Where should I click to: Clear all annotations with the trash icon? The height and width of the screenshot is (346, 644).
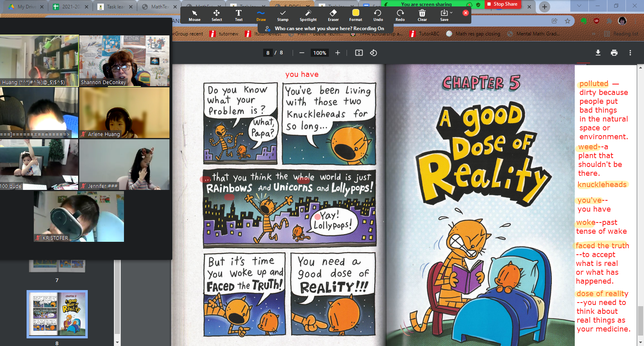pyautogui.click(x=422, y=15)
